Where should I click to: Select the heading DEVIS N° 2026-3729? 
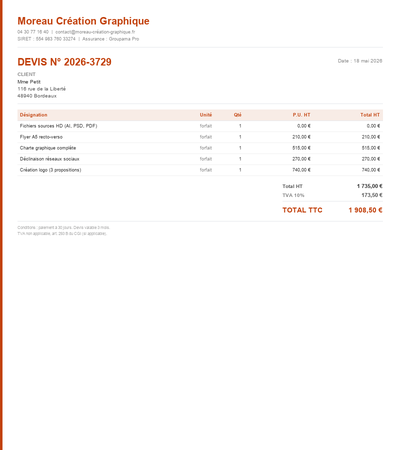[64, 62]
